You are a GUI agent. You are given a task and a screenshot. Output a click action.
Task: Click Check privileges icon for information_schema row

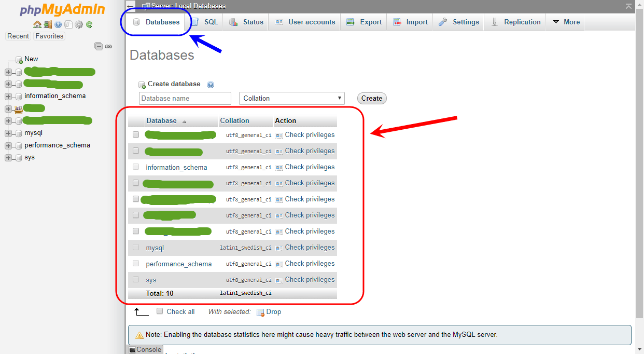[279, 167]
